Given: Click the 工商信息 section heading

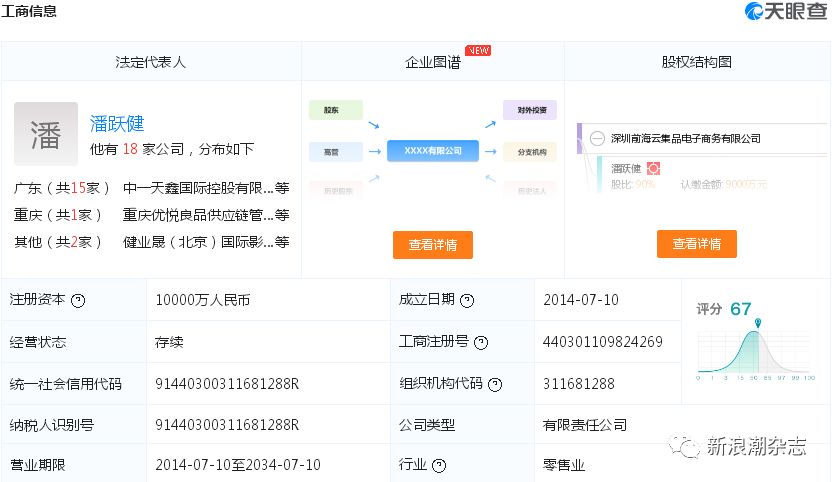Looking at the screenshot, I should pyautogui.click(x=29, y=11).
